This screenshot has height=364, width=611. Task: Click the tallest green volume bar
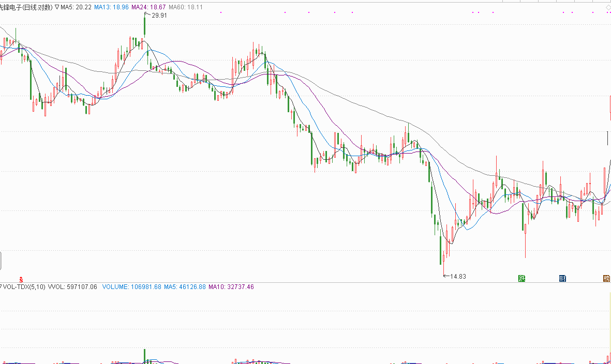(x=145, y=356)
